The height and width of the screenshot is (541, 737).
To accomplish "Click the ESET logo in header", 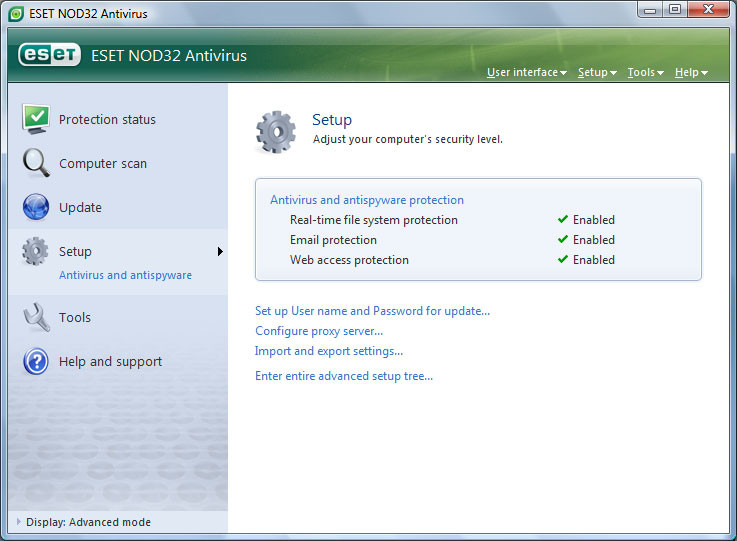I will [x=49, y=55].
